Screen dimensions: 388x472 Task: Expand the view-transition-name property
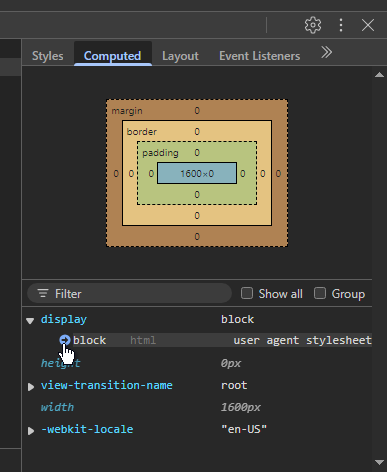31,386
